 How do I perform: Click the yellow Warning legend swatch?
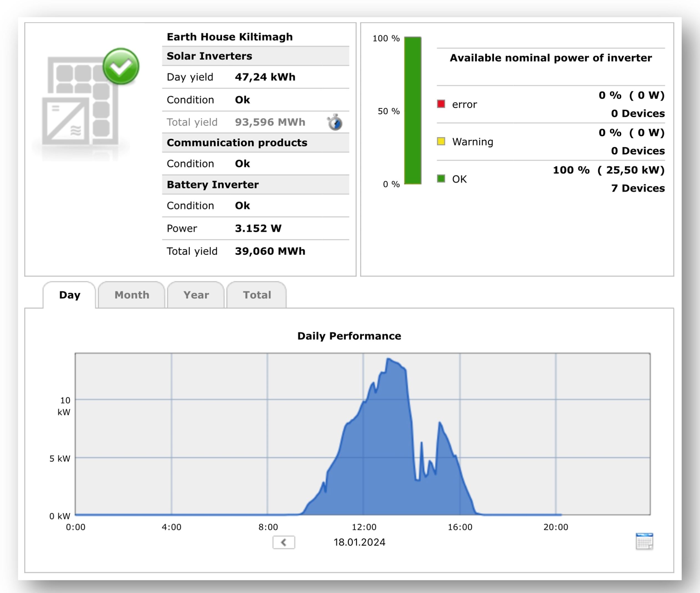441,141
